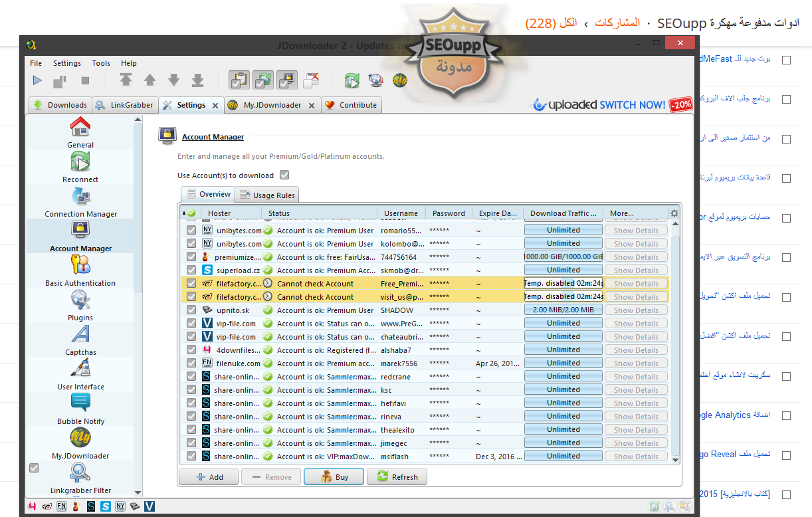Open the Tools menu
The image size is (812, 517).
pos(101,63)
